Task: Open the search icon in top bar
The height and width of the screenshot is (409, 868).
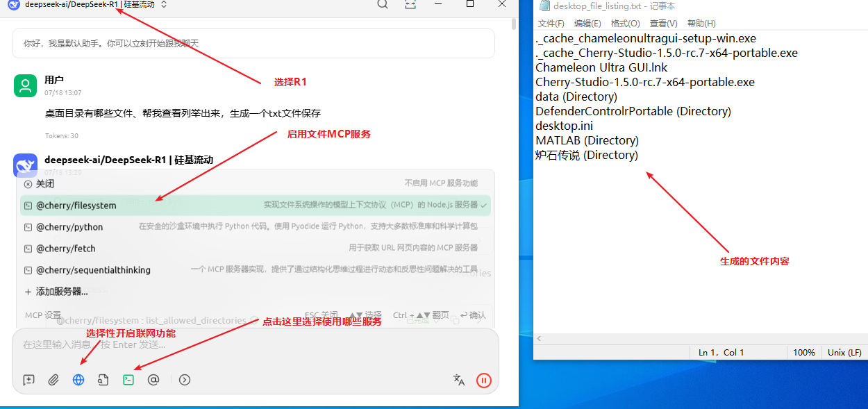Action: [383, 5]
